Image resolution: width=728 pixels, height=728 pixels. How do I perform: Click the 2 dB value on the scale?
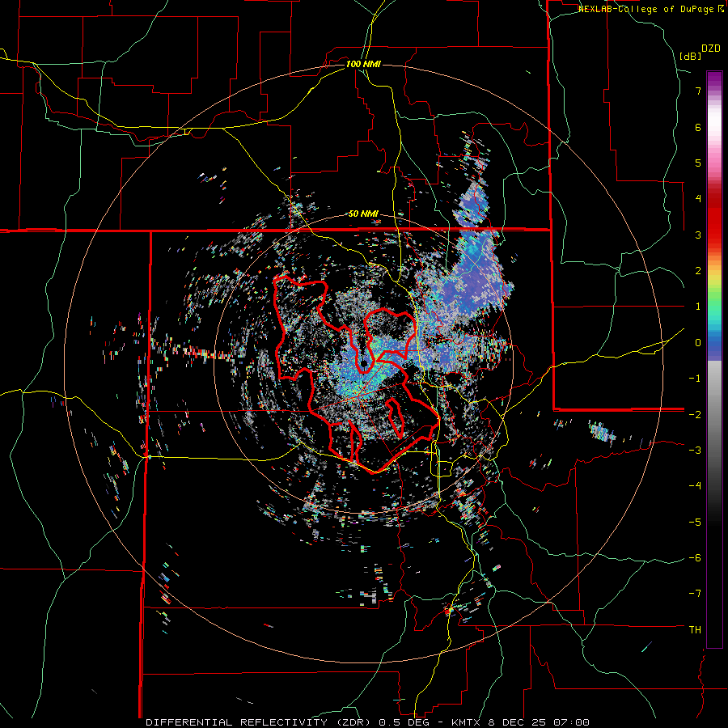[x=698, y=270]
